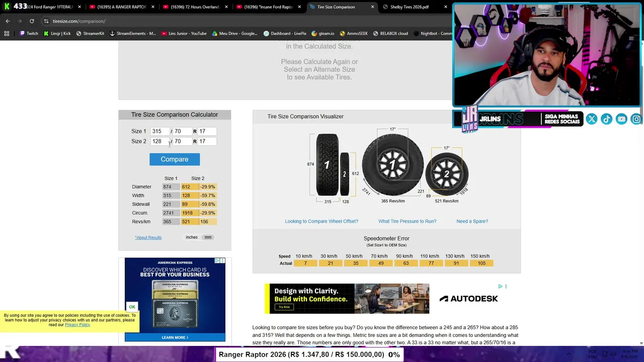This screenshot has height=362, width=644.
Task: Click the Width difference value -59.7%
Action: [x=208, y=196]
